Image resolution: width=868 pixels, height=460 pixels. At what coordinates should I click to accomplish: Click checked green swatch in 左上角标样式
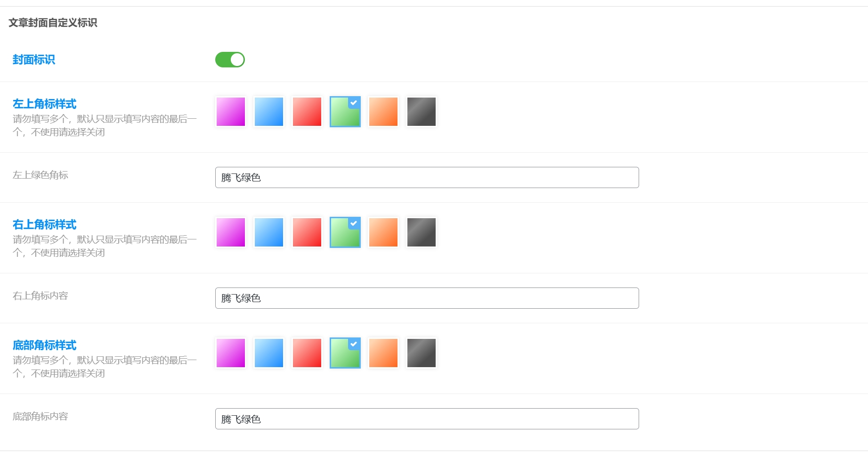coord(345,112)
